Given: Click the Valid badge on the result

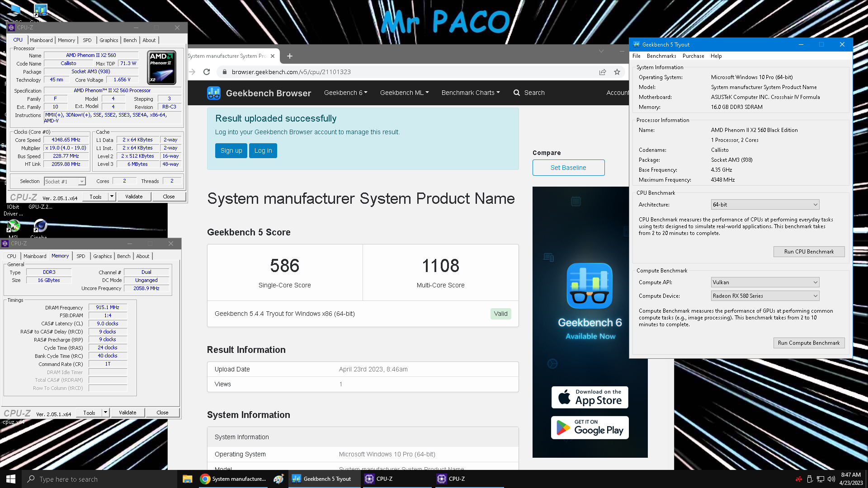Looking at the screenshot, I should click(x=500, y=314).
